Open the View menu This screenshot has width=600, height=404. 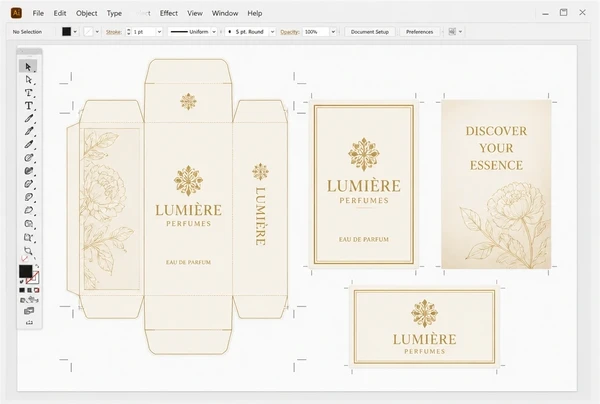[195, 13]
